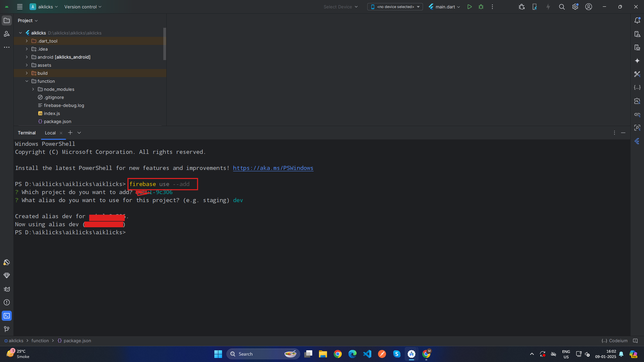Open Problems tool window icon
The width and height of the screenshot is (644, 362).
[x=7, y=302]
